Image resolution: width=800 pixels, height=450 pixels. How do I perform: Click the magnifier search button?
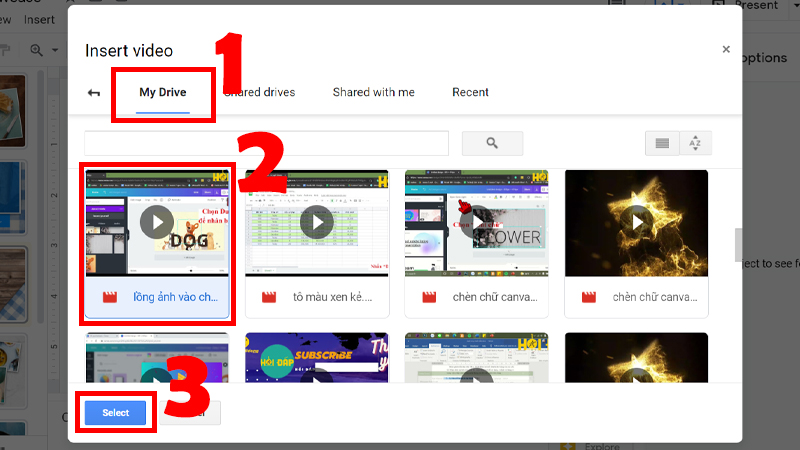tap(492, 143)
